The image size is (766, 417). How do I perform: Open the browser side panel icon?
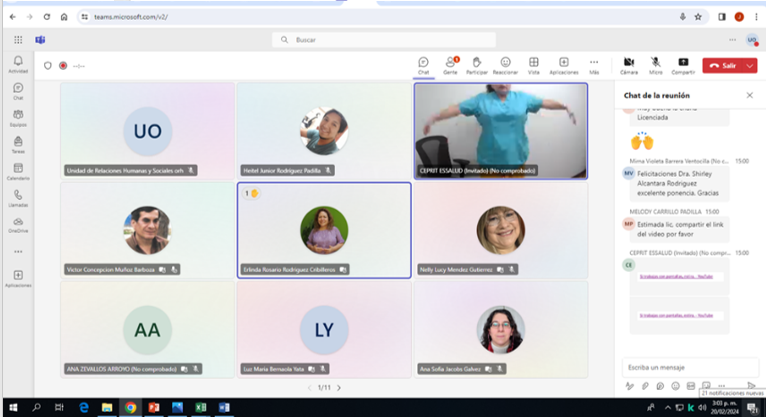[x=722, y=17]
